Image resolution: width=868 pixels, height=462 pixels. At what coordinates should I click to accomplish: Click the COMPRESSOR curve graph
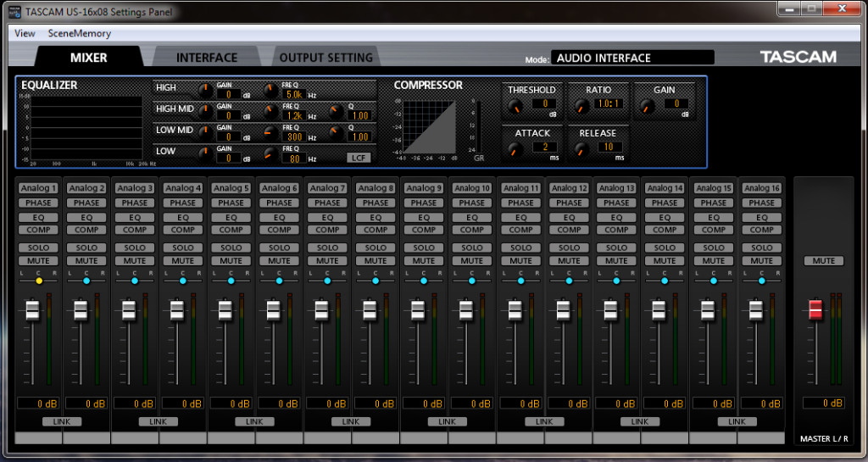(x=430, y=127)
